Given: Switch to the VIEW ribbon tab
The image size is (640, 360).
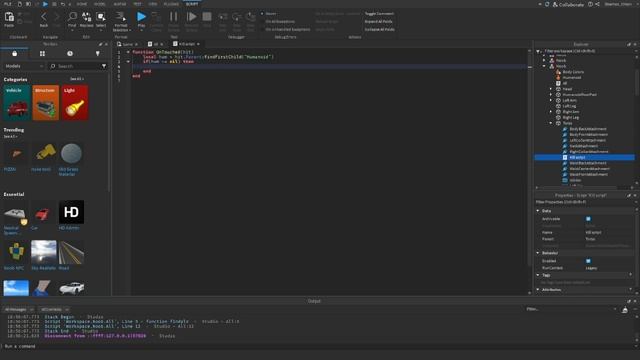Looking at the screenshot, I should pos(153,4).
